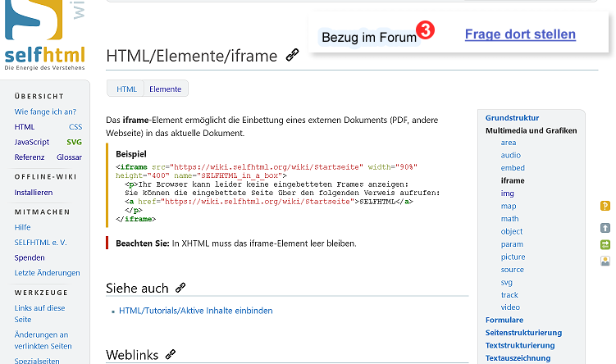The width and height of the screenshot is (616, 364).
Task: Select 'video' in the elements list
Action: click(509, 307)
